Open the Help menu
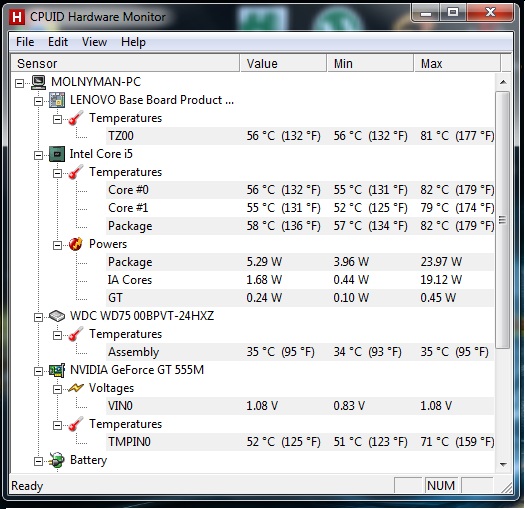This screenshot has height=509, width=525. [x=133, y=42]
